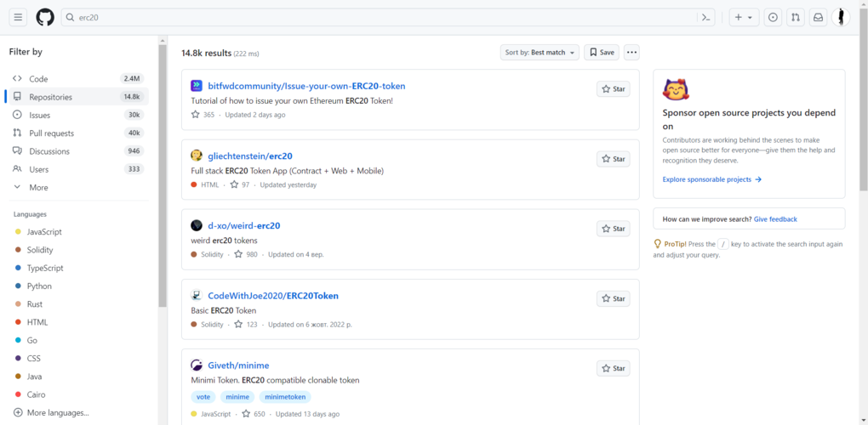Open the Pull requests icon in header
Viewport: 868px width, 425px height.
(x=796, y=17)
